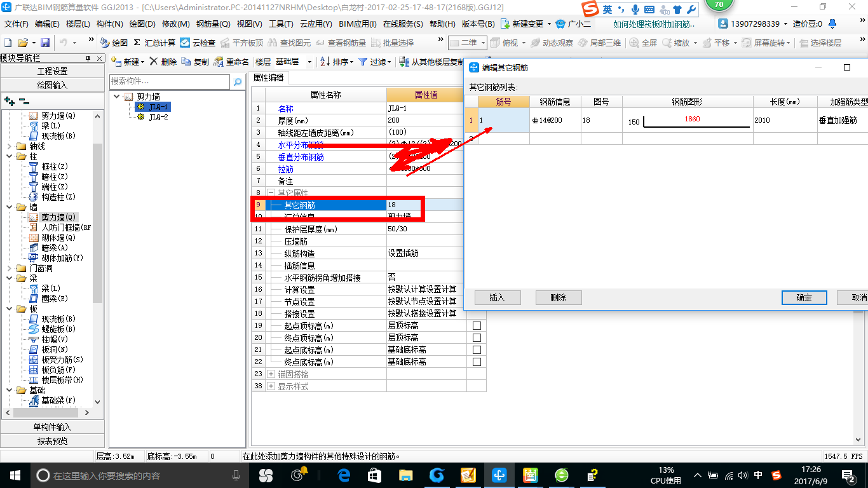868x488 pixels.
Task: Select 螺旋板(B) in navigation tree
Action: coord(58,329)
